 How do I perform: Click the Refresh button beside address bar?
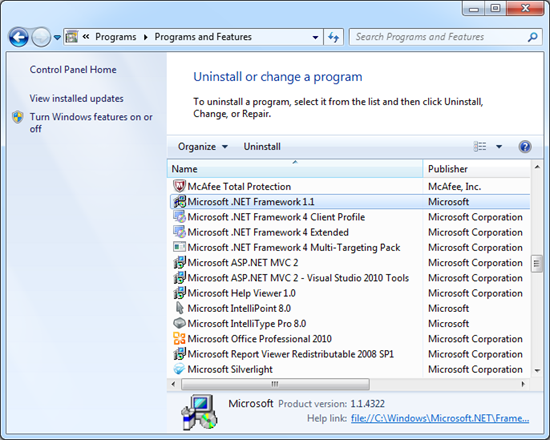pyautogui.click(x=333, y=37)
